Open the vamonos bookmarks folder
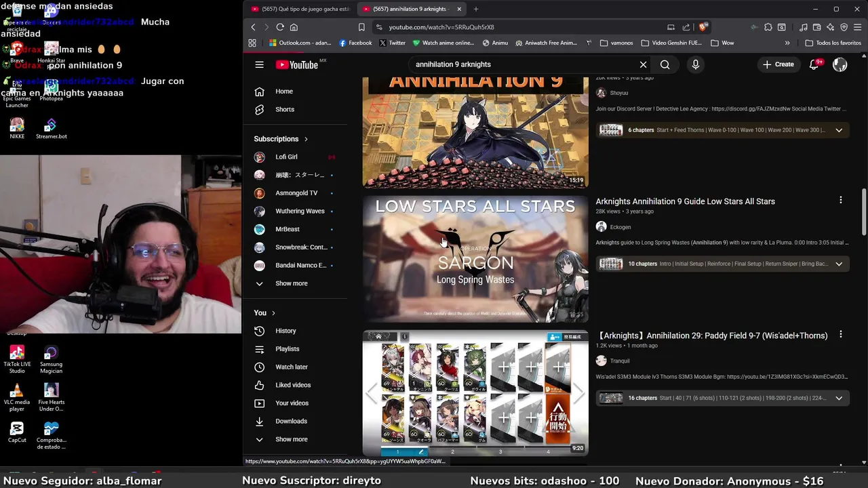The height and width of the screenshot is (488, 868). [616, 43]
